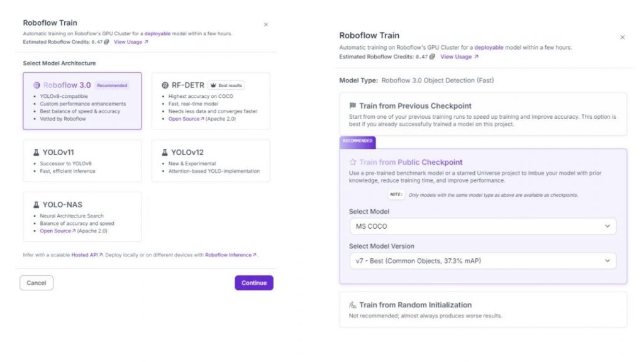Image resolution: width=644 pixels, height=362 pixels.
Task: Open View Usage link in left dialog
Action: click(x=131, y=42)
